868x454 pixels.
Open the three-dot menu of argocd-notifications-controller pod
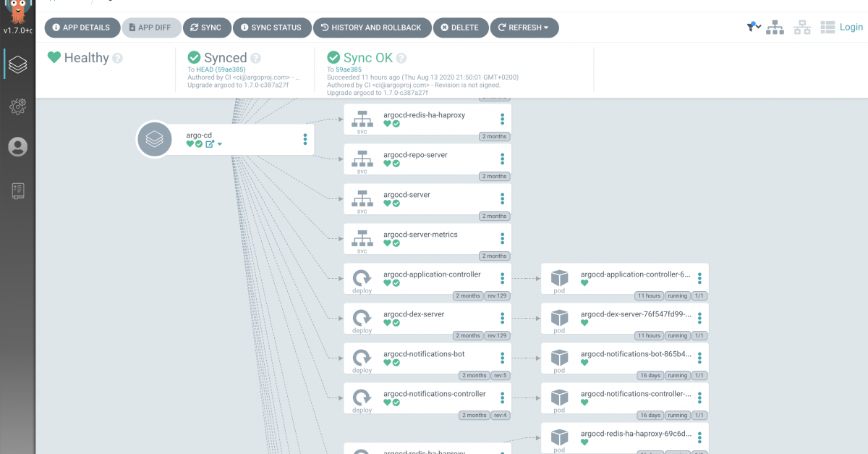click(700, 398)
